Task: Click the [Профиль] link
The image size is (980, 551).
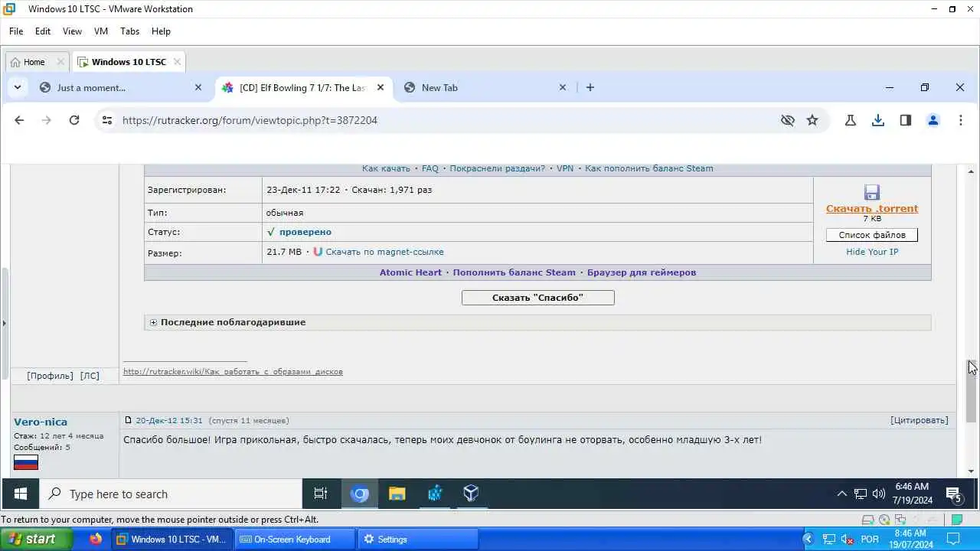Action: coord(51,376)
